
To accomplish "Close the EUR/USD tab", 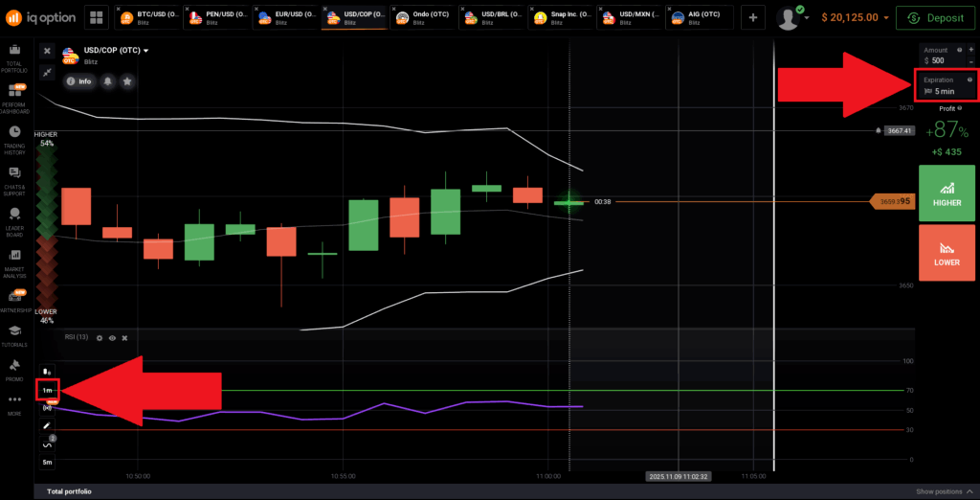I will pyautogui.click(x=256, y=9).
